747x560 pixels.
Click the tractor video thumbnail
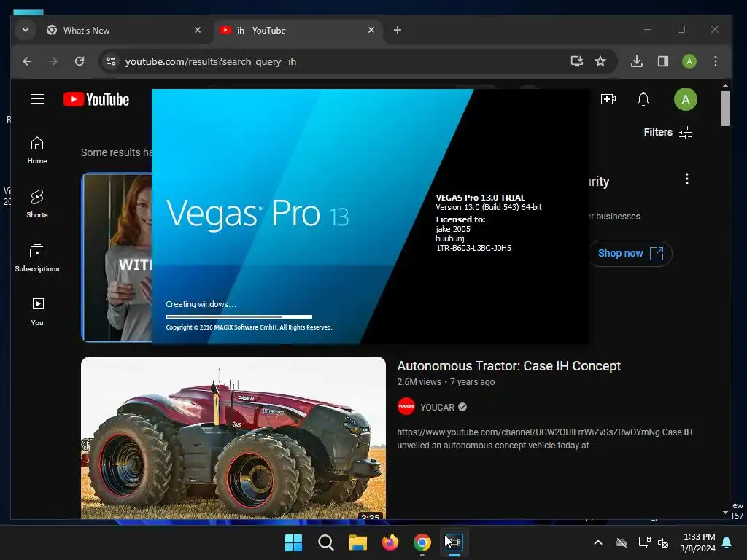click(233, 437)
